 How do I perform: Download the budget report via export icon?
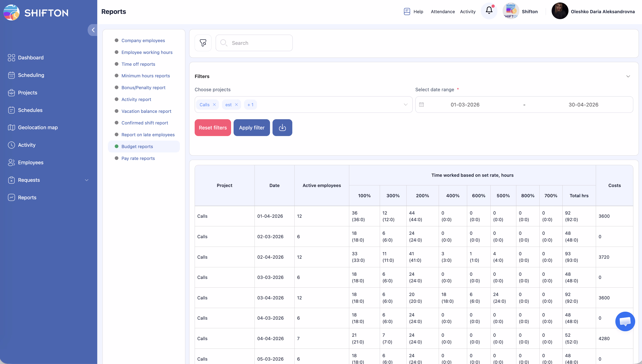282,127
